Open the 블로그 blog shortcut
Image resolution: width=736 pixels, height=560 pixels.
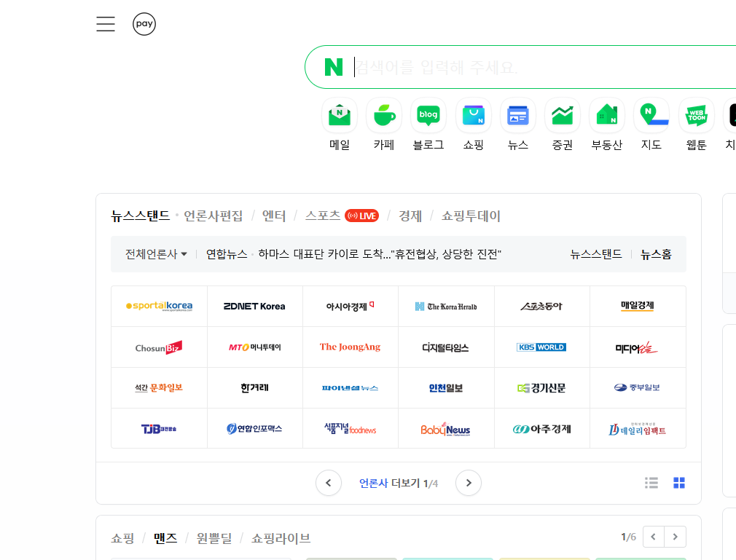[428, 125]
